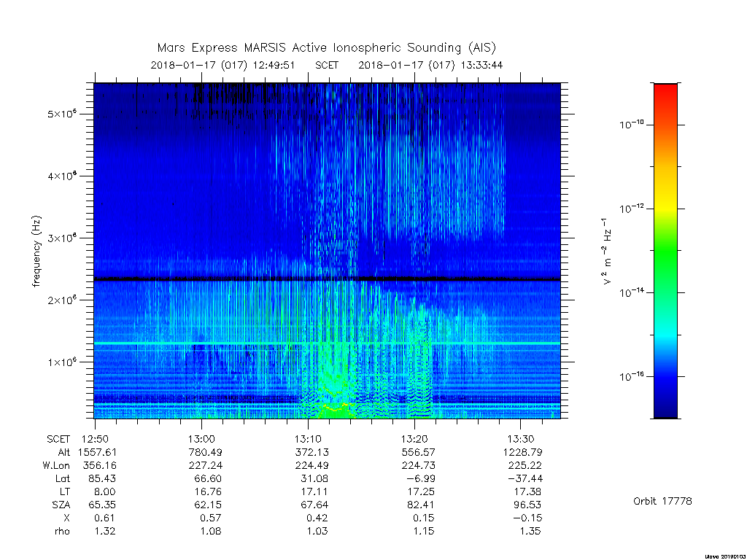Image resolution: width=747 pixels, height=560 pixels.
Task: Click the 10⁻¹⁴ colorbar tick label
Action: [x=632, y=292]
